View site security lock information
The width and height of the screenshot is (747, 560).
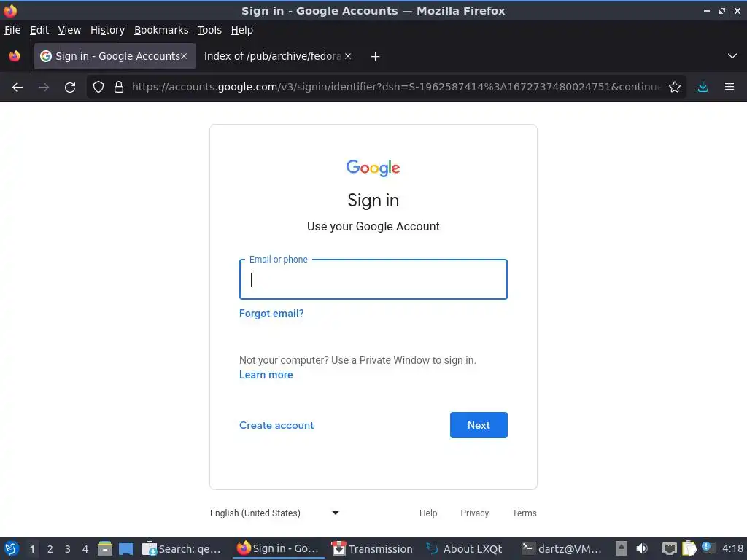pyautogui.click(x=119, y=87)
